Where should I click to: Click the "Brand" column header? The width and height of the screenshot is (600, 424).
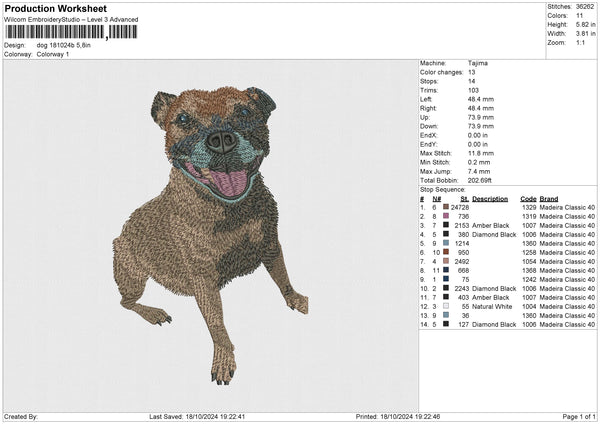pyautogui.click(x=549, y=199)
